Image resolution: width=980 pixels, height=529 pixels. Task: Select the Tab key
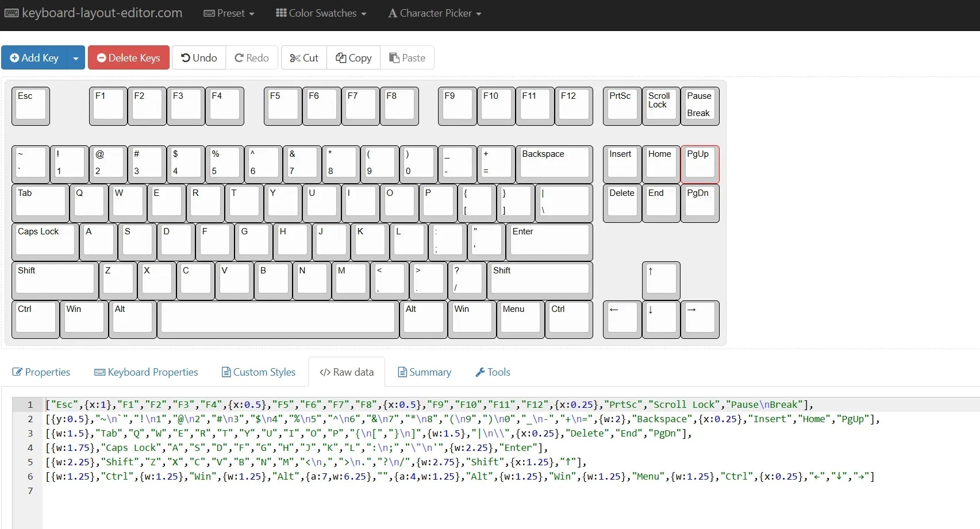40,203
